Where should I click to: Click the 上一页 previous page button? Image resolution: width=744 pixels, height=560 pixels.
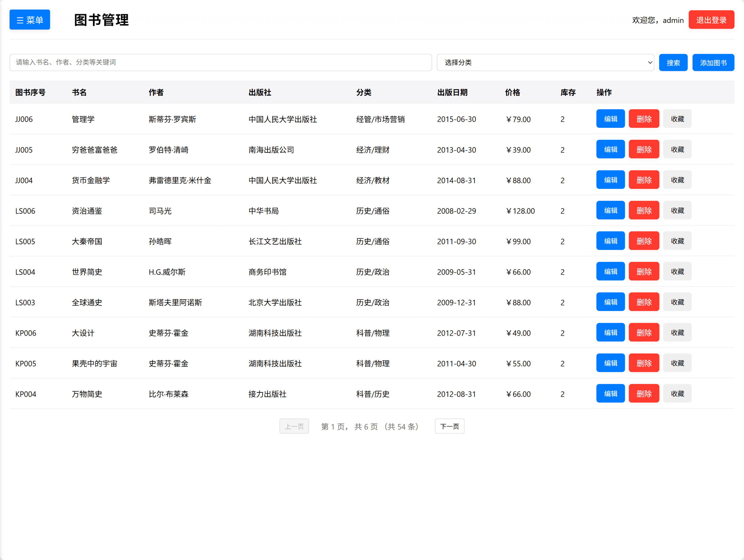tap(294, 426)
